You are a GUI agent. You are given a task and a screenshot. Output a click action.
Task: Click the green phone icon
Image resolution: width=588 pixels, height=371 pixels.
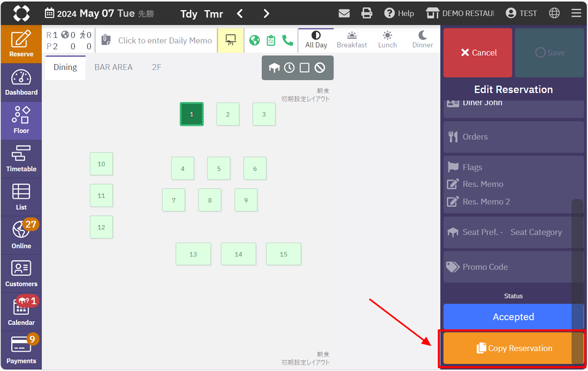[x=288, y=40]
